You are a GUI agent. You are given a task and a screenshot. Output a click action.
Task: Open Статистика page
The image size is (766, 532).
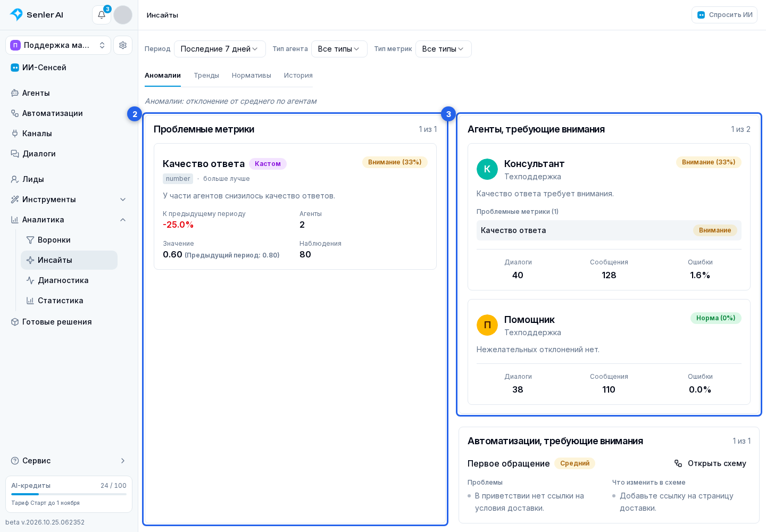69,301
